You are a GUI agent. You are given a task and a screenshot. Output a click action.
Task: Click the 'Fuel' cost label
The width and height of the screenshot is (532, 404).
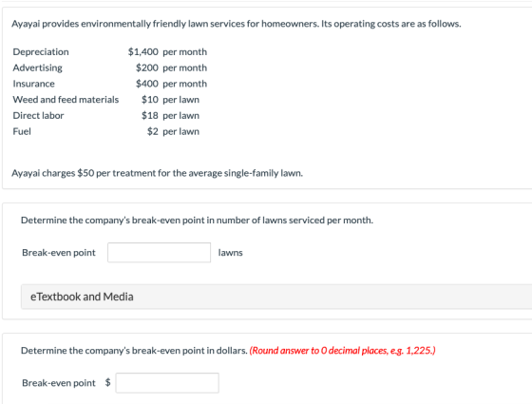[x=22, y=131]
